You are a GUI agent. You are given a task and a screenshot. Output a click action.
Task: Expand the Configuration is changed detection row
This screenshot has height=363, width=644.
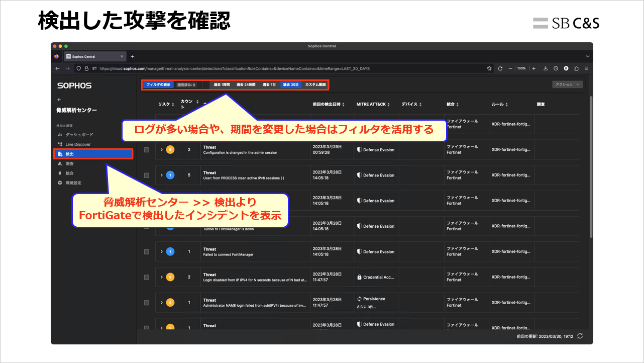[162, 150]
